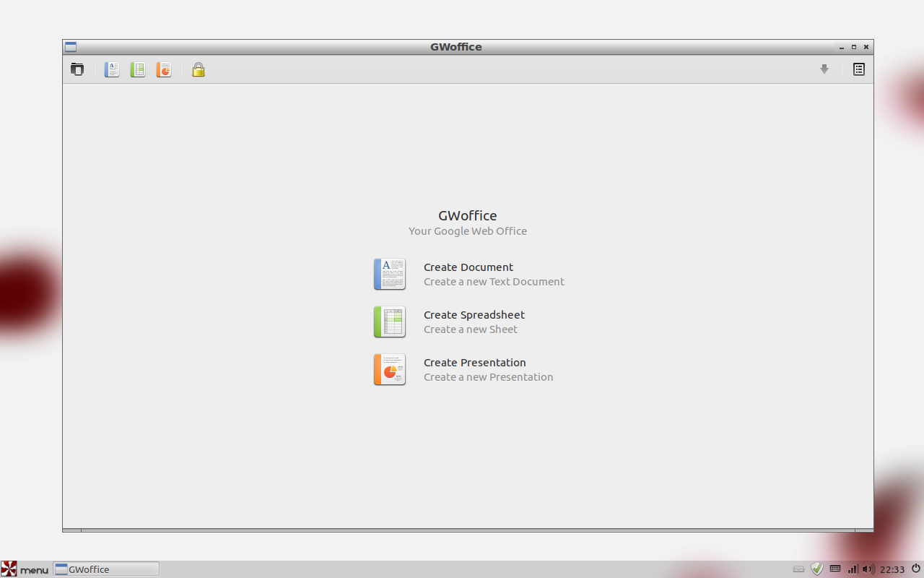The image size is (924, 578).
Task: Click the Create Spreadsheet green icon
Action: pos(390,322)
